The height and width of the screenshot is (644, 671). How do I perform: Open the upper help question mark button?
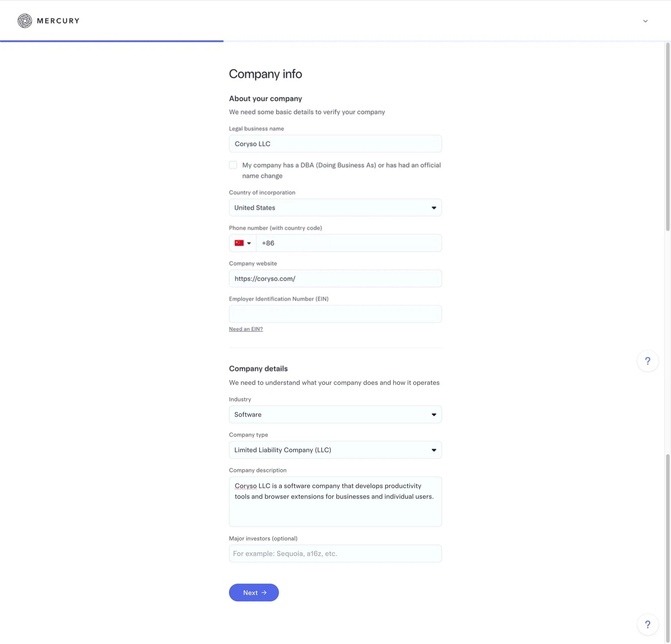click(647, 361)
